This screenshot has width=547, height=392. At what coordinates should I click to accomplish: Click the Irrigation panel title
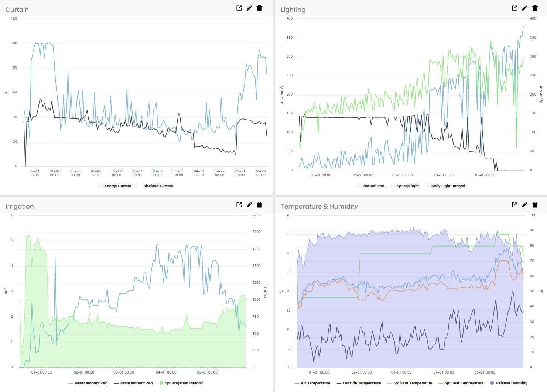[x=20, y=206]
